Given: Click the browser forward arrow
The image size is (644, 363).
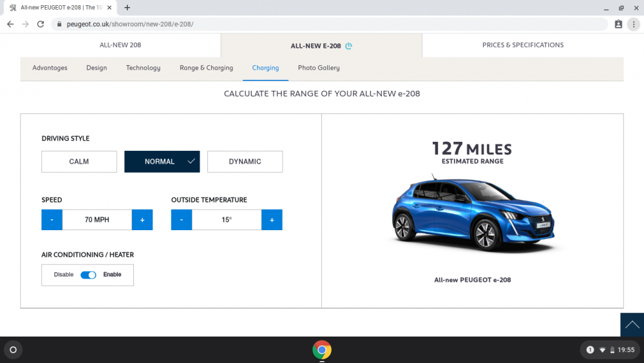Looking at the screenshot, I should click(26, 25).
